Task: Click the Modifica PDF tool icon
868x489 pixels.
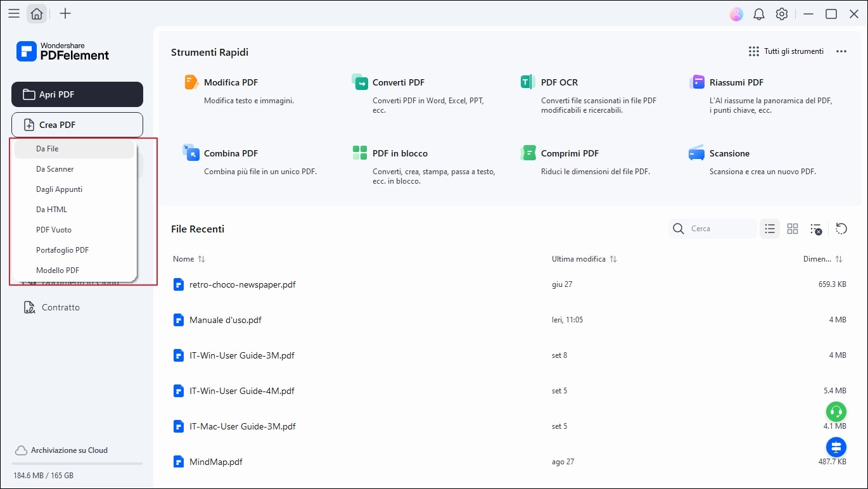Action: (191, 82)
